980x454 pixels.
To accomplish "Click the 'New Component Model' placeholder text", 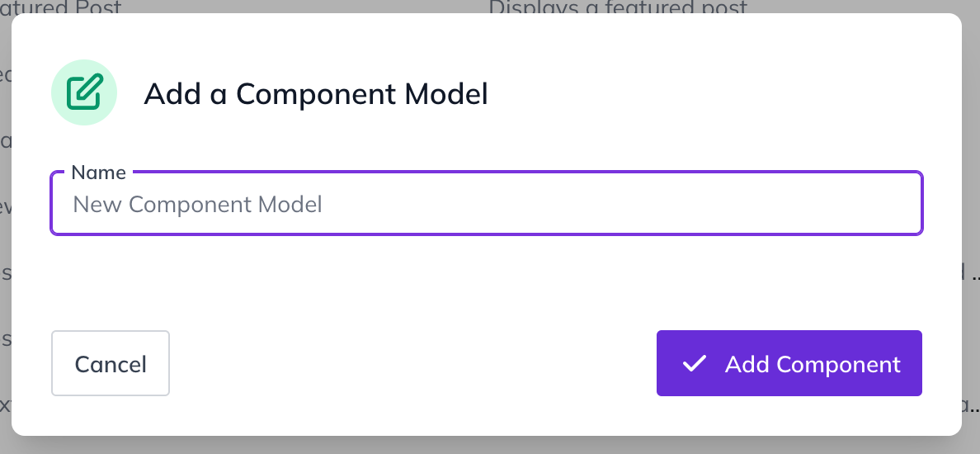I will click(197, 205).
